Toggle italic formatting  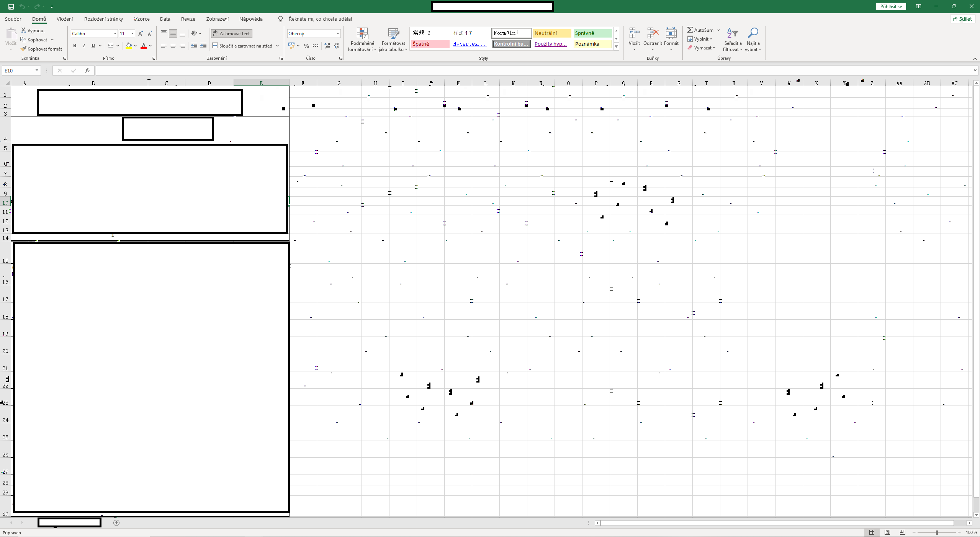click(84, 46)
